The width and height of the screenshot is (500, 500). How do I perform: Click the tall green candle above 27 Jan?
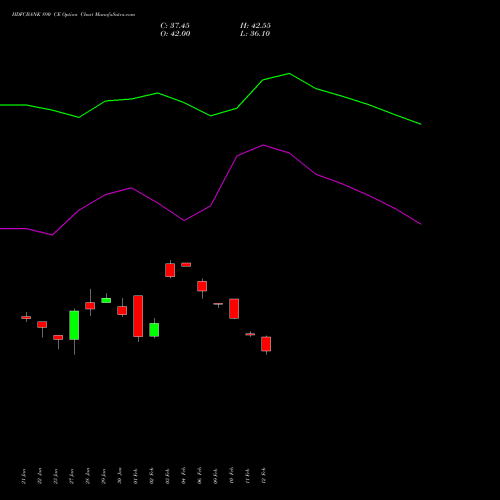tap(74, 325)
